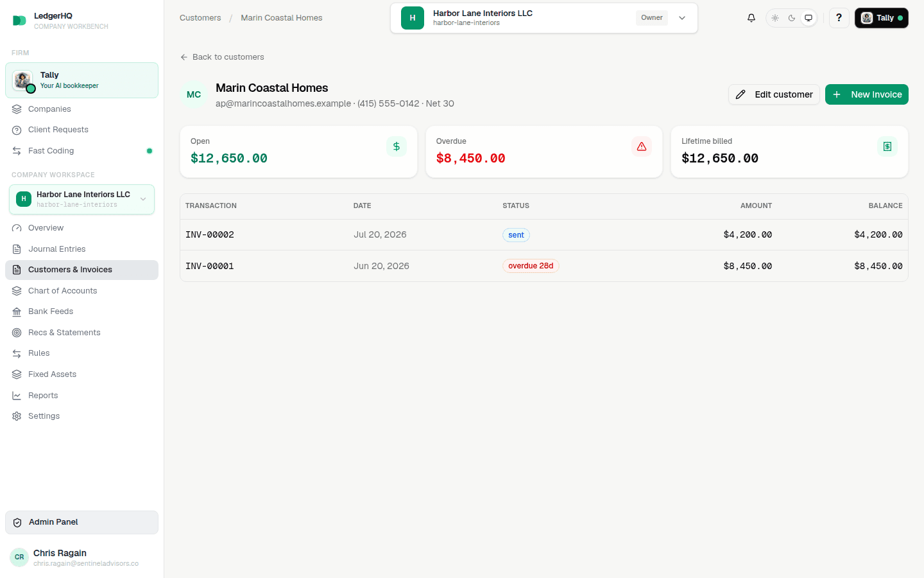Open Client Requests in sidebar
The height and width of the screenshot is (578, 924).
[81, 130]
